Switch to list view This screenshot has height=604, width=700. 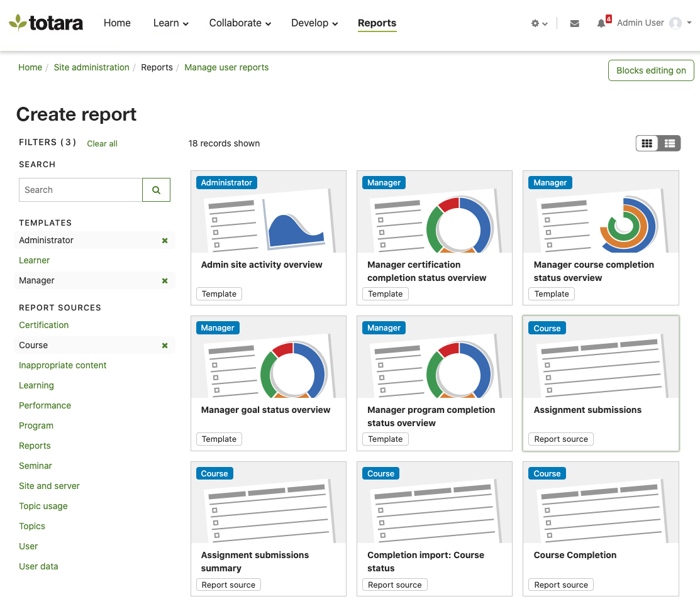click(669, 143)
